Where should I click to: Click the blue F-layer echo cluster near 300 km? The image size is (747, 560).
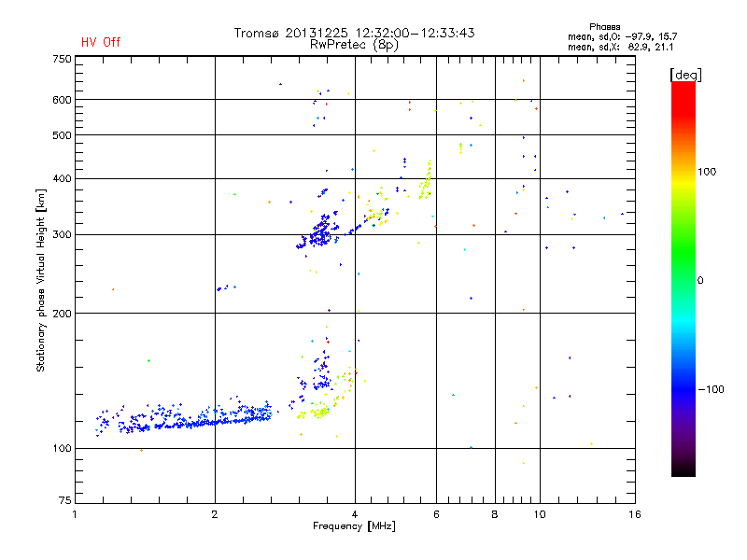[318, 231]
